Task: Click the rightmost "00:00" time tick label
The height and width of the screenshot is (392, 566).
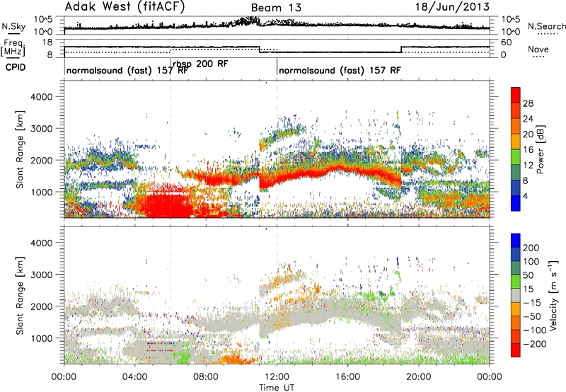Action: [490, 377]
